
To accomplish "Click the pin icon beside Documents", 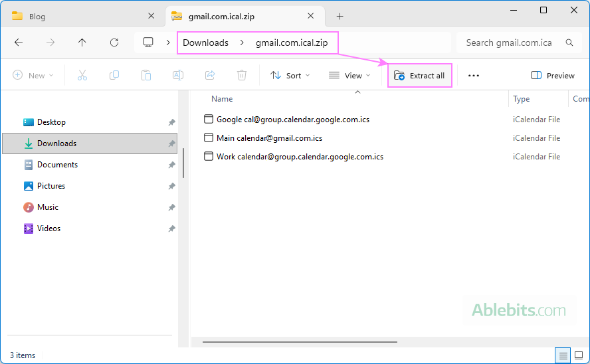I will click(x=171, y=165).
